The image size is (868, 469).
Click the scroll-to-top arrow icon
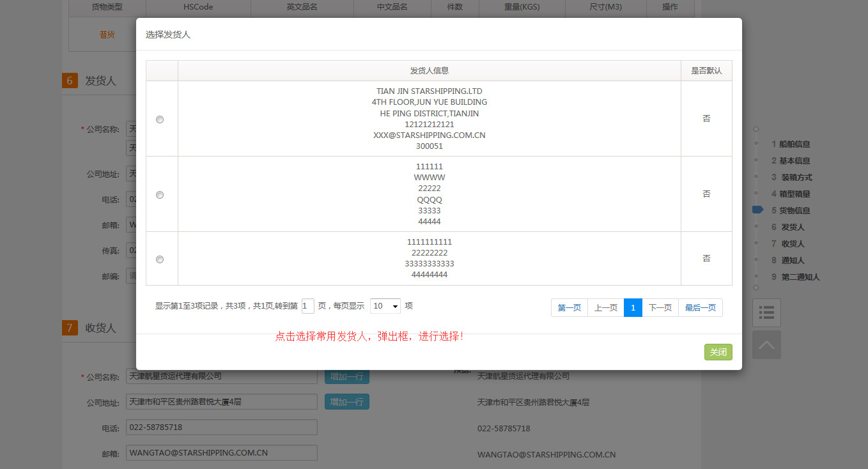(766, 345)
